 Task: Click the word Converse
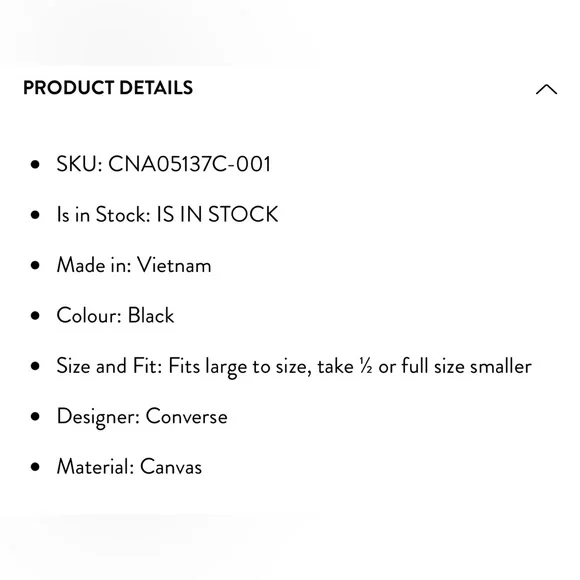pyautogui.click(x=186, y=417)
